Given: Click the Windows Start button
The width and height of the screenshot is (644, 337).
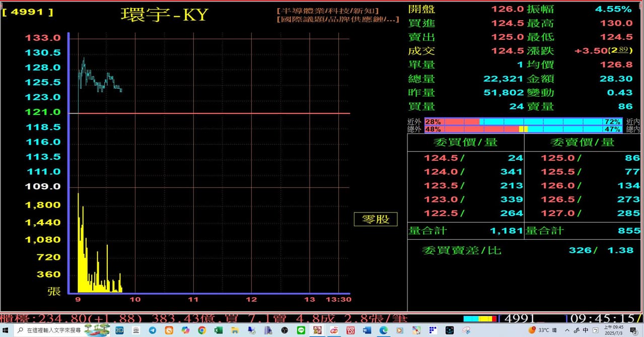Looking at the screenshot, I should pos(6,331).
